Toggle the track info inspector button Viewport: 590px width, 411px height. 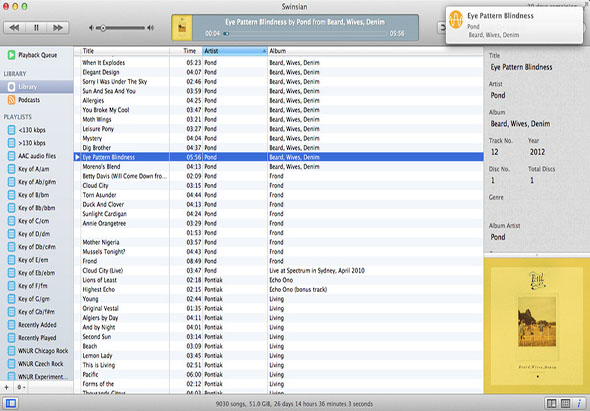pos(579,403)
